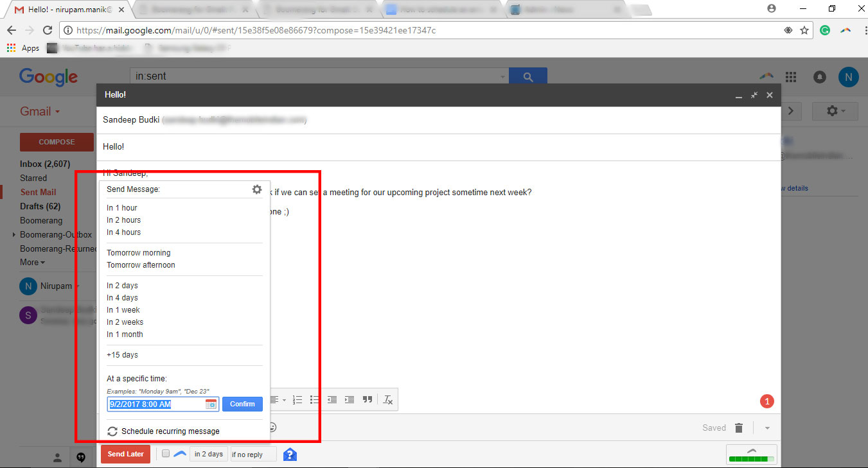868x468 pixels.
Task: Open the Starred folder
Action: [x=33, y=178]
